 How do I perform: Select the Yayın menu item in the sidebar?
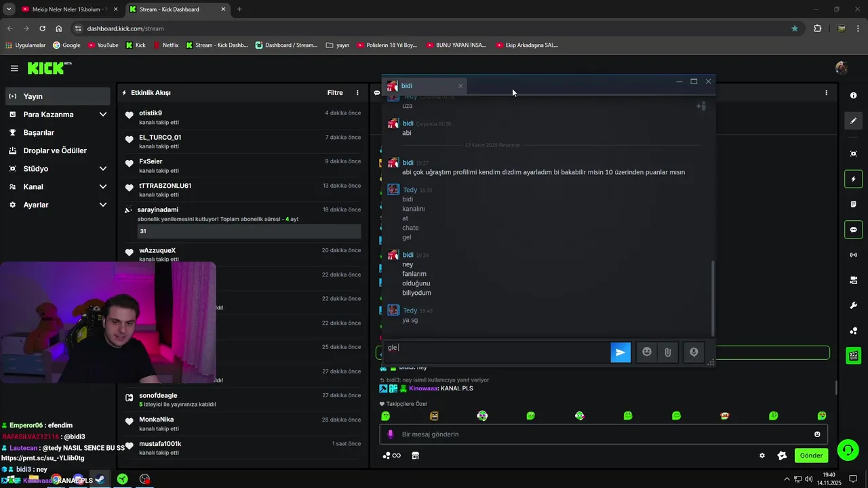pyautogui.click(x=58, y=96)
